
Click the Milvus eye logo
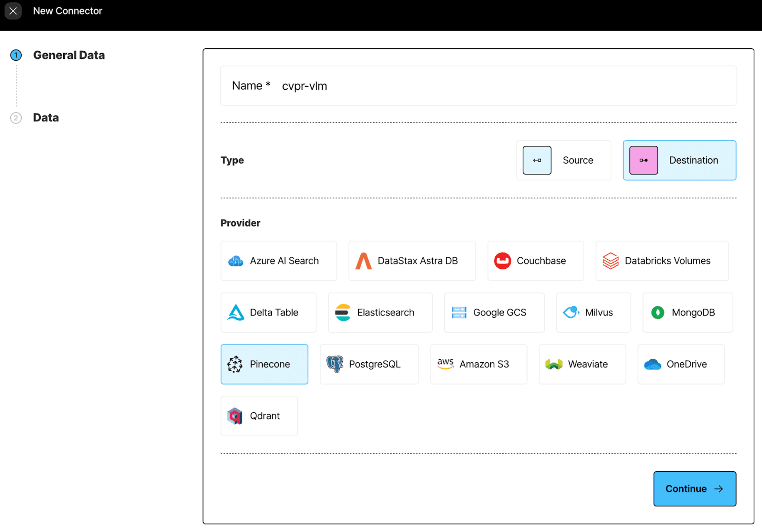click(571, 312)
